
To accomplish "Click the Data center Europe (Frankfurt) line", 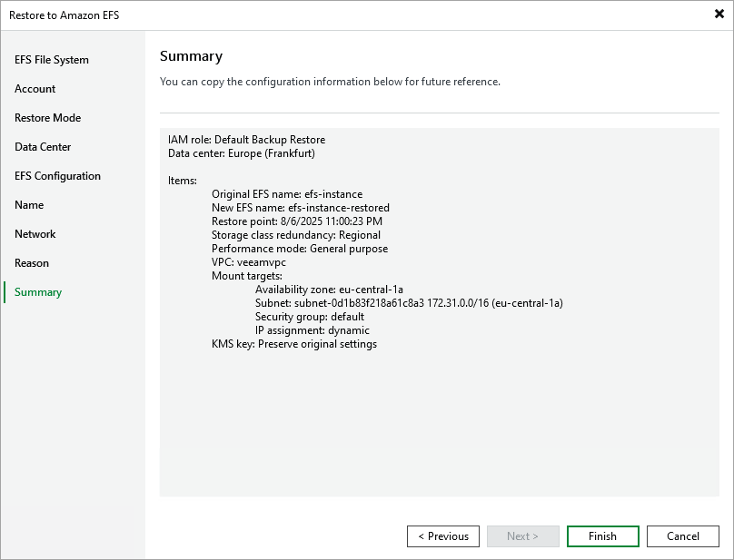I will pyautogui.click(x=242, y=153).
